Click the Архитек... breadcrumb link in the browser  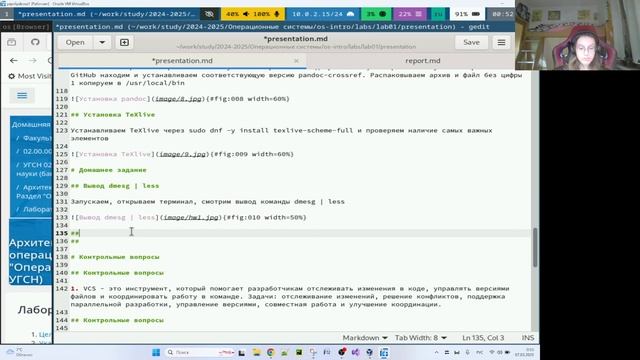pos(37,187)
